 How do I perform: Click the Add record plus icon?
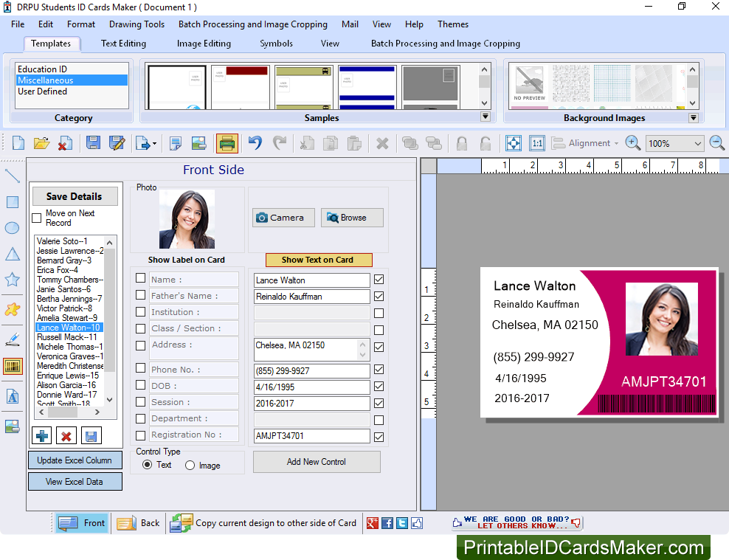(42, 436)
